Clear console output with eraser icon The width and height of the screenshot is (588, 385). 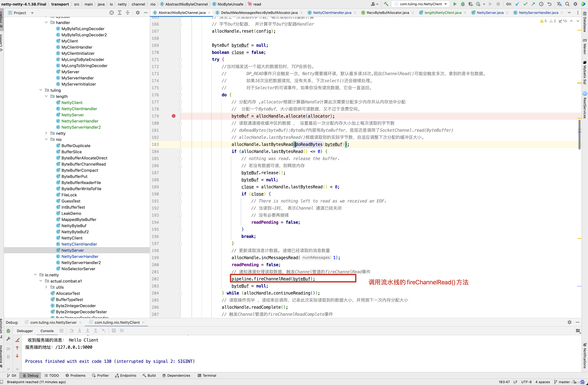coord(17,340)
